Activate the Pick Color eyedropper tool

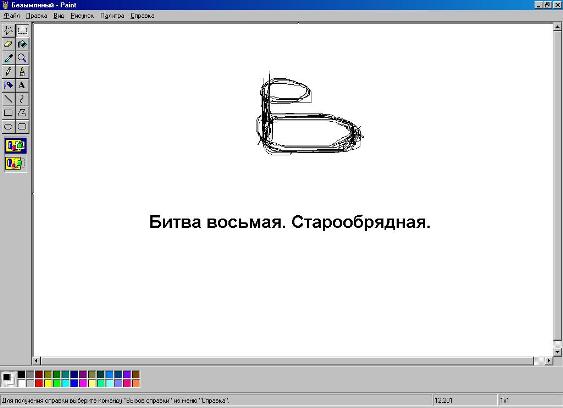click(8, 58)
